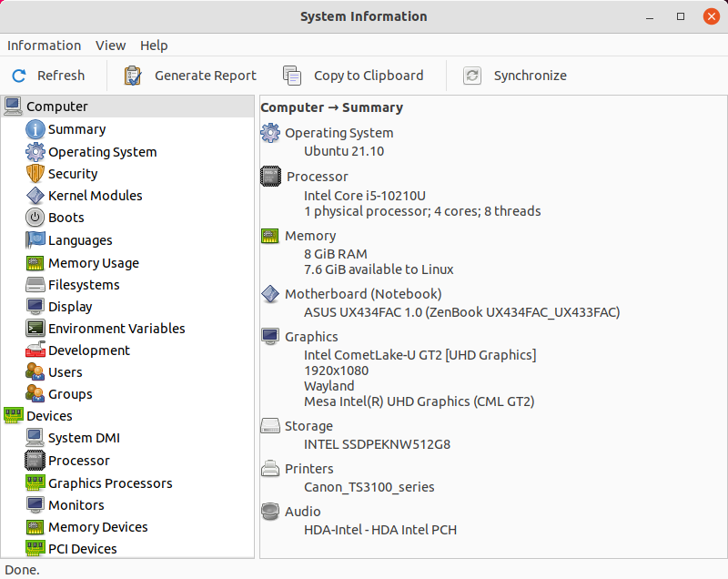Viewport: 728px width, 579px height.
Task: Click the Processor heading in Summary pane
Action: coord(317,177)
